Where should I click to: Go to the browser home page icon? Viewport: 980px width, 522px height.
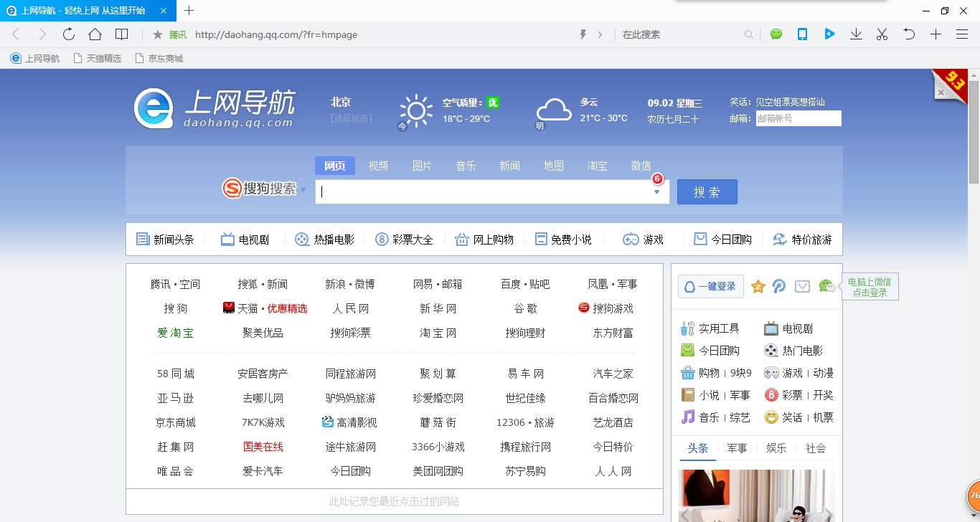click(95, 34)
